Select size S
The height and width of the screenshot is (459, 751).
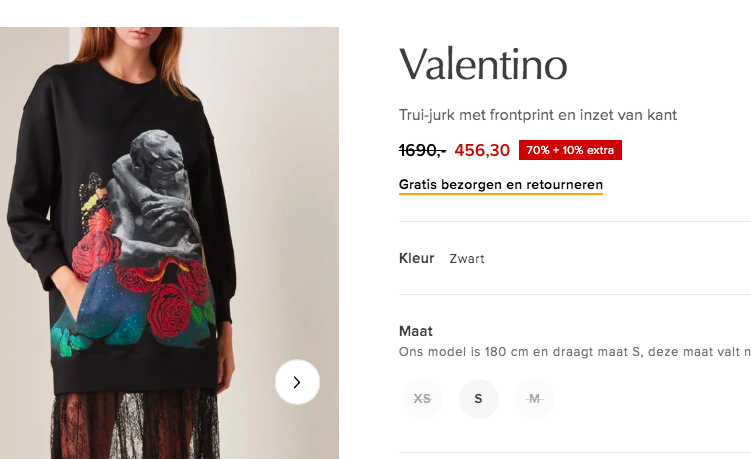(478, 399)
